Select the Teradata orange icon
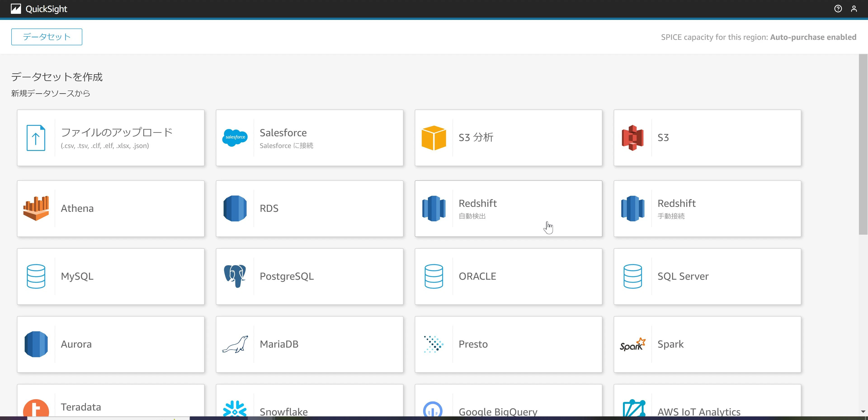868x420 pixels. [36, 408]
